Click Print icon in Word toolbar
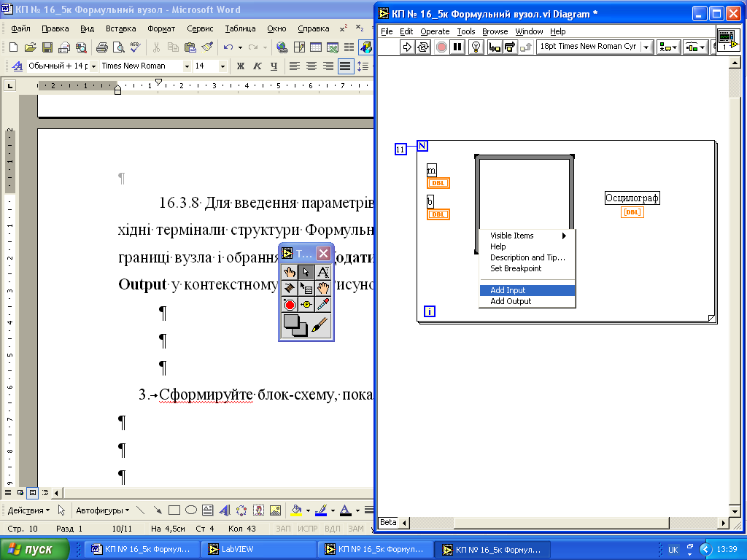Image resolution: width=747 pixels, height=560 pixels. pos(102,47)
